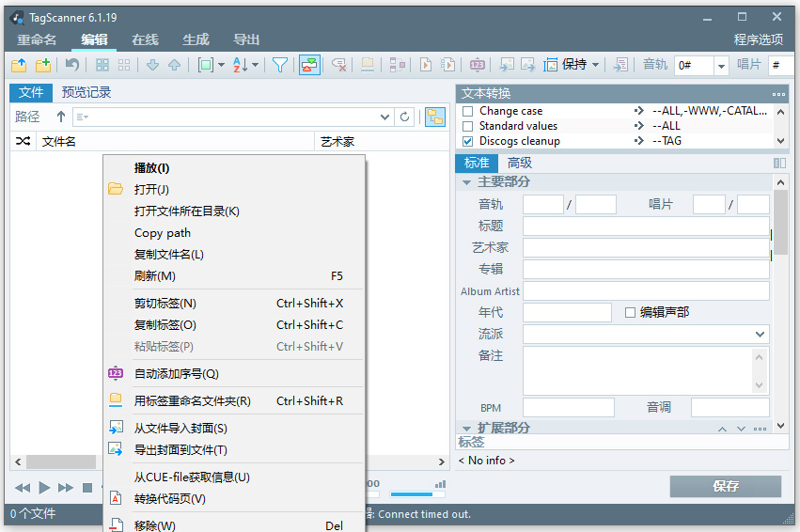Screen dimensions: 800x532
Task: Adjust the blue volume slider
Action: pyautogui.click(x=417, y=494)
